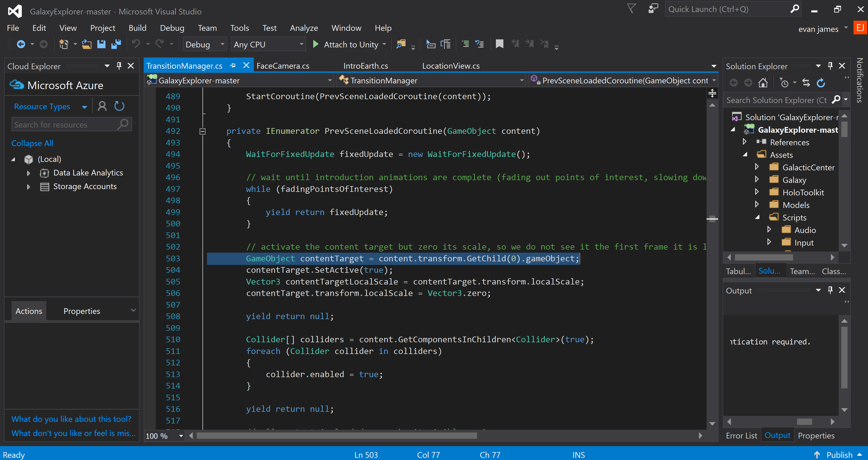Open the Analyze menu
Image resolution: width=868 pixels, height=460 pixels.
304,28
